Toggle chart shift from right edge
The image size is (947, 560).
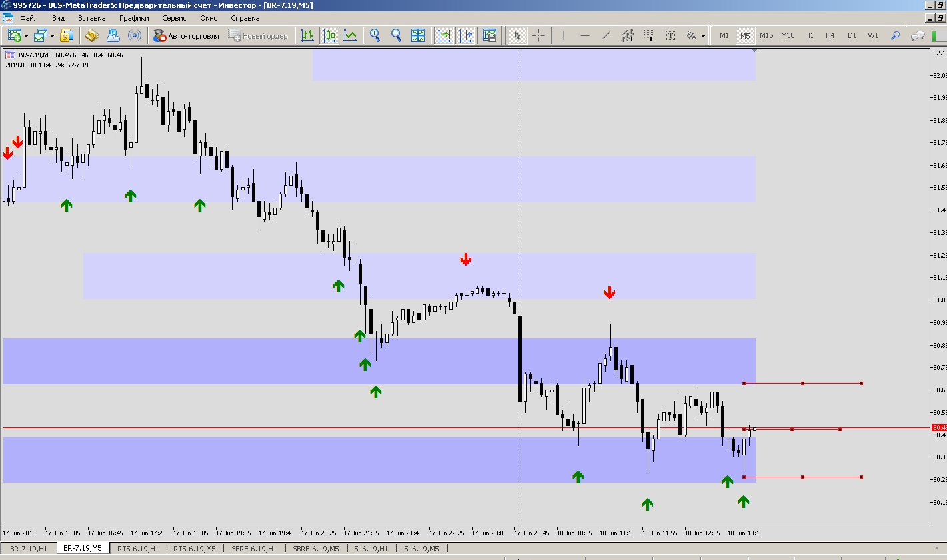465,35
